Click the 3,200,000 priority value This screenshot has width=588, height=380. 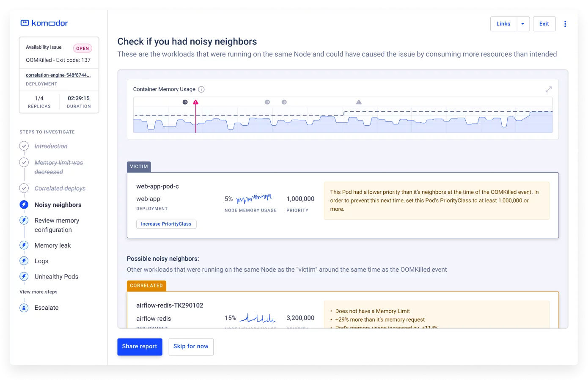pos(300,318)
